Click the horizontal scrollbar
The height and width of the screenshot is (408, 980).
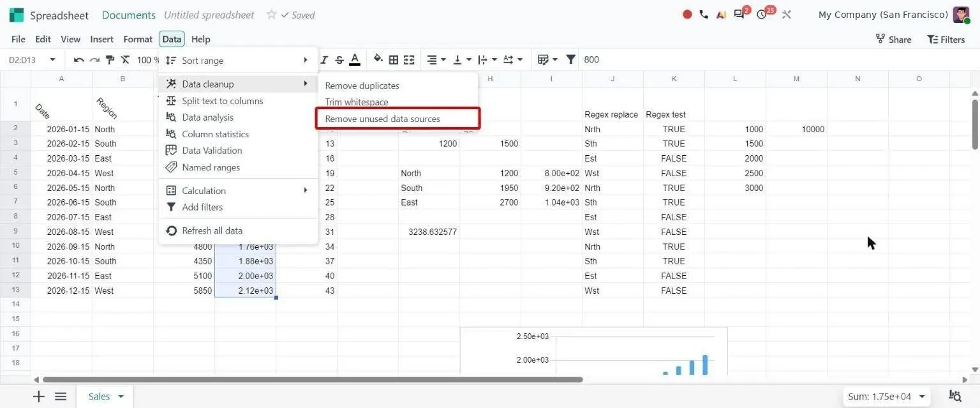(x=312, y=379)
